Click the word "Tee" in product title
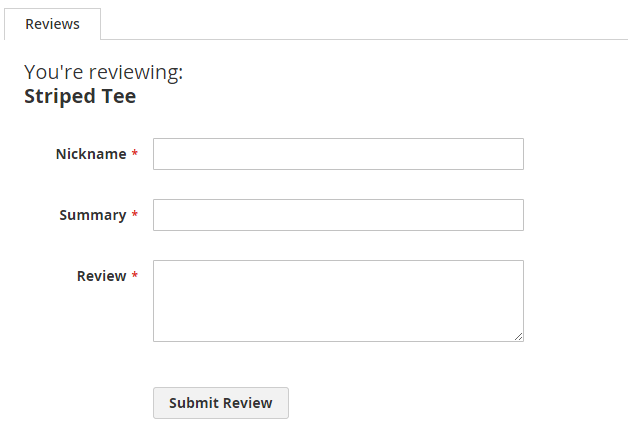The image size is (628, 442). (x=119, y=97)
